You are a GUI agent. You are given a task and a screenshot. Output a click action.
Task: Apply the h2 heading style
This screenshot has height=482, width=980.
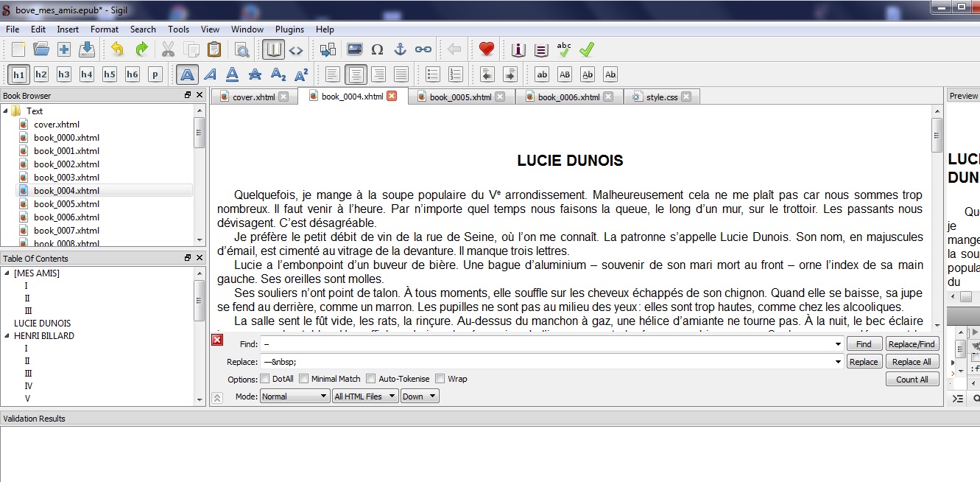click(41, 74)
